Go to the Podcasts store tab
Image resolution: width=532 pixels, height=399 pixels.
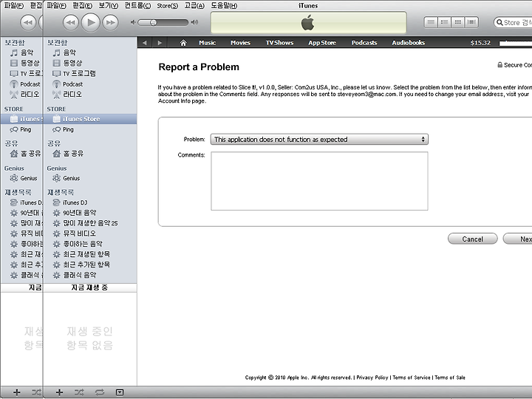pos(364,43)
